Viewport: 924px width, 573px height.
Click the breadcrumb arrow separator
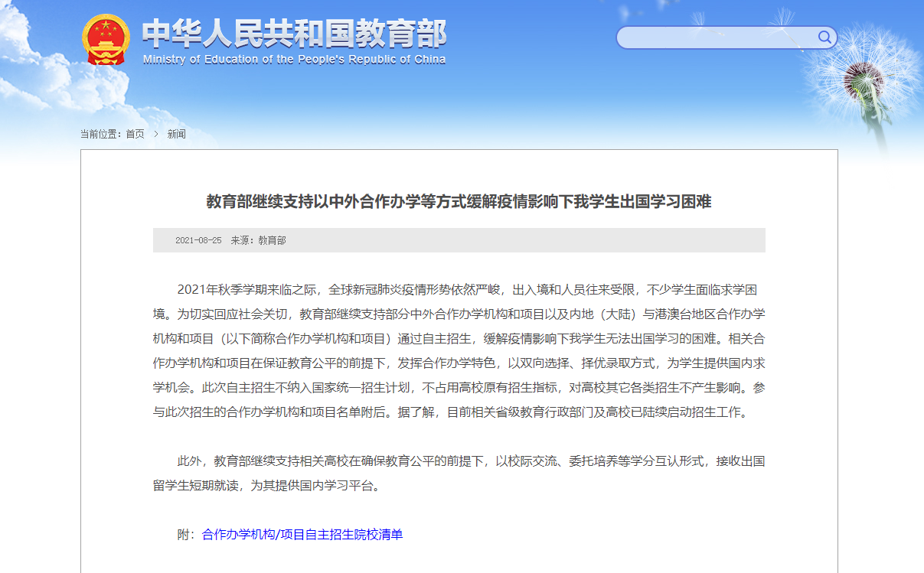(155, 134)
